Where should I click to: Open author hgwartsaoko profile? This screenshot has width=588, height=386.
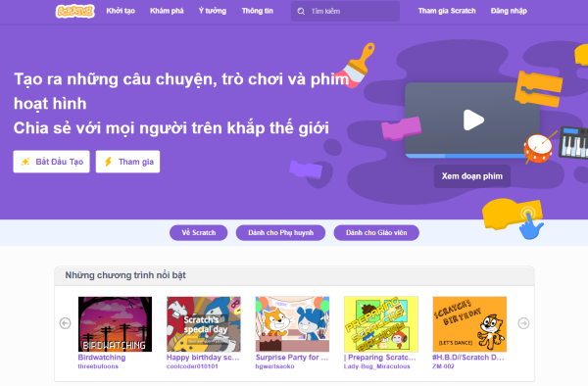274,366
